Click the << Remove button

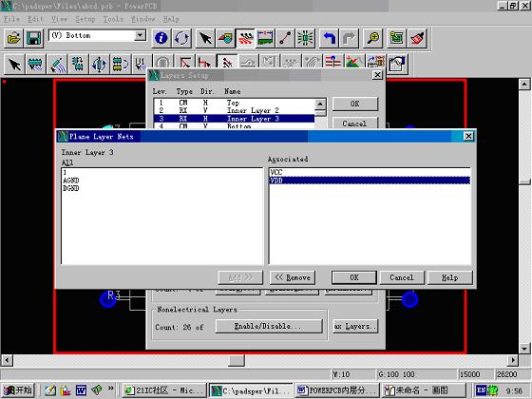click(x=293, y=277)
